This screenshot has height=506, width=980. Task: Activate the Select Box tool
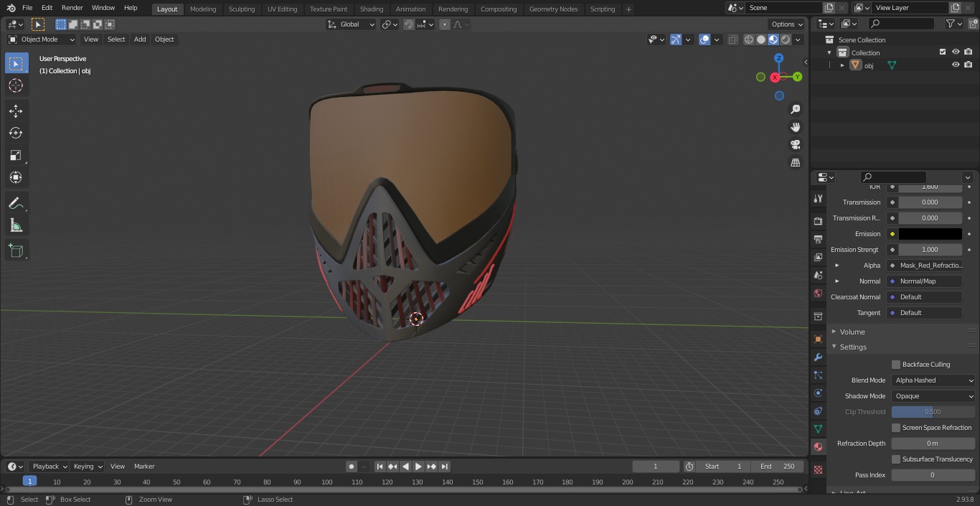[16, 63]
